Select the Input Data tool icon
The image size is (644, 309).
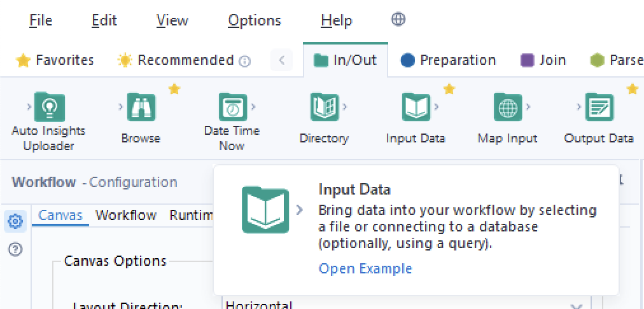click(416, 107)
